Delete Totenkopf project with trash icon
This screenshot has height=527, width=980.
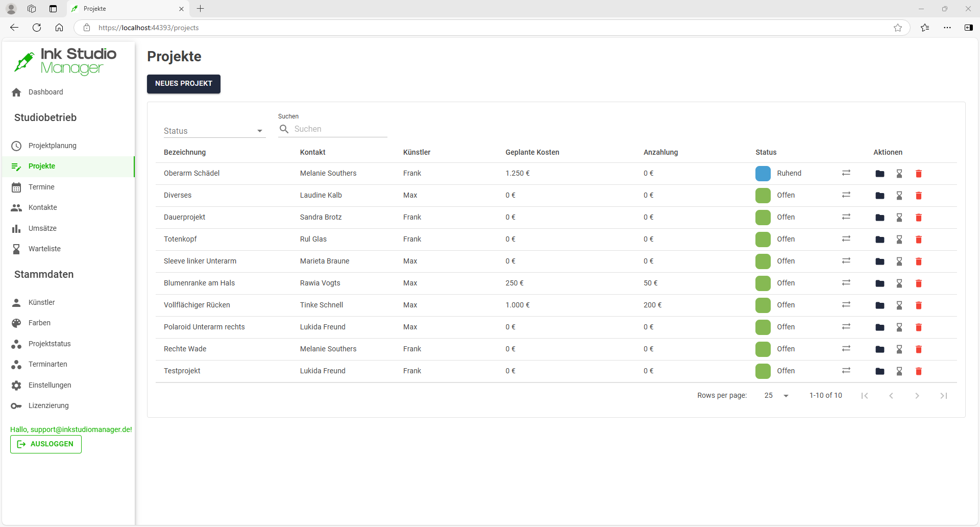pyautogui.click(x=918, y=239)
